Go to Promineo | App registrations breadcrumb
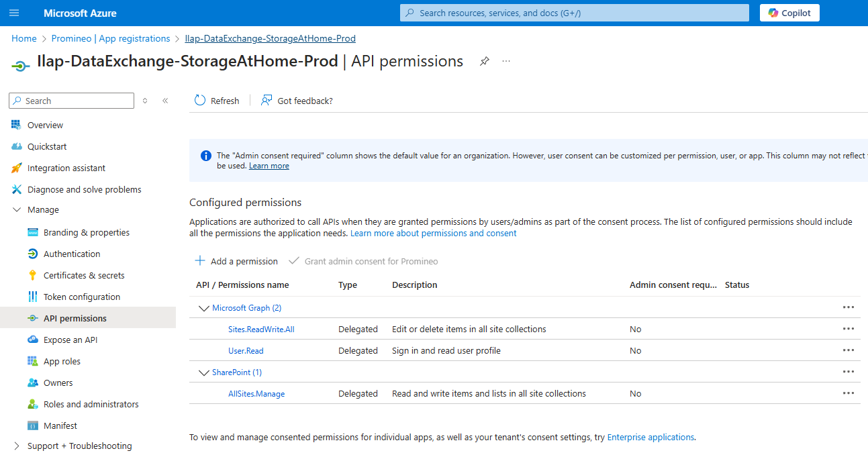Screen dimensions: 868x457 111,38
